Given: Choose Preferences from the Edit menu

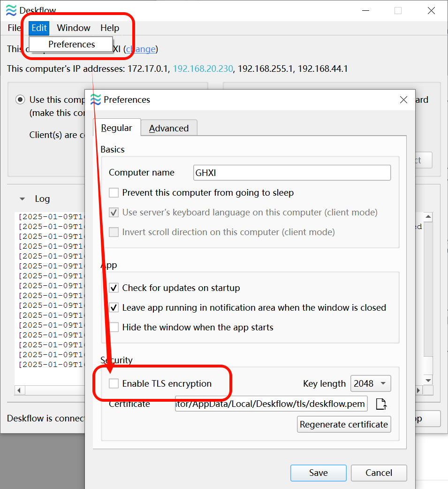Looking at the screenshot, I should pos(71,44).
